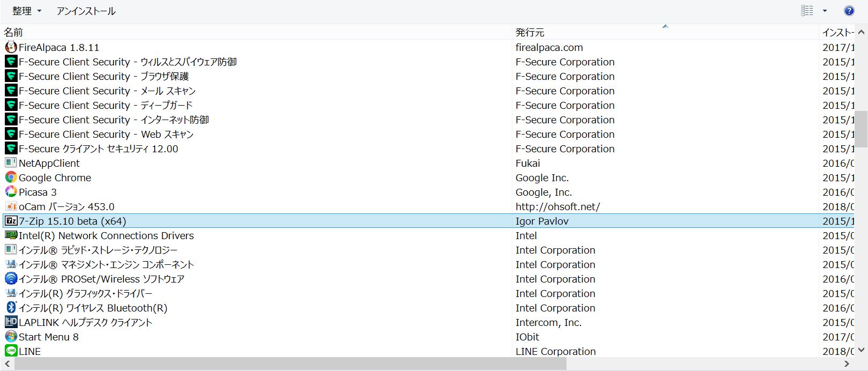Open the help question mark icon
This screenshot has height=371, width=868.
pyautogui.click(x=849, y=11)
